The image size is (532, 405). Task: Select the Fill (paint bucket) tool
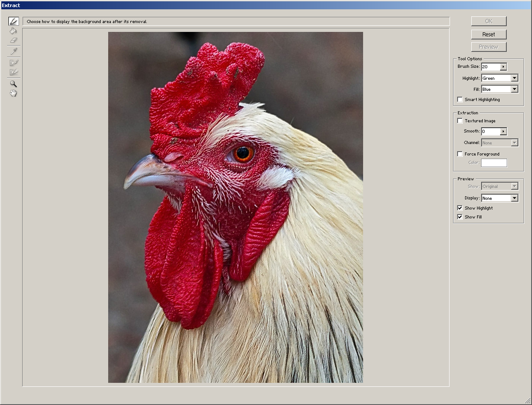pos(14,31)
